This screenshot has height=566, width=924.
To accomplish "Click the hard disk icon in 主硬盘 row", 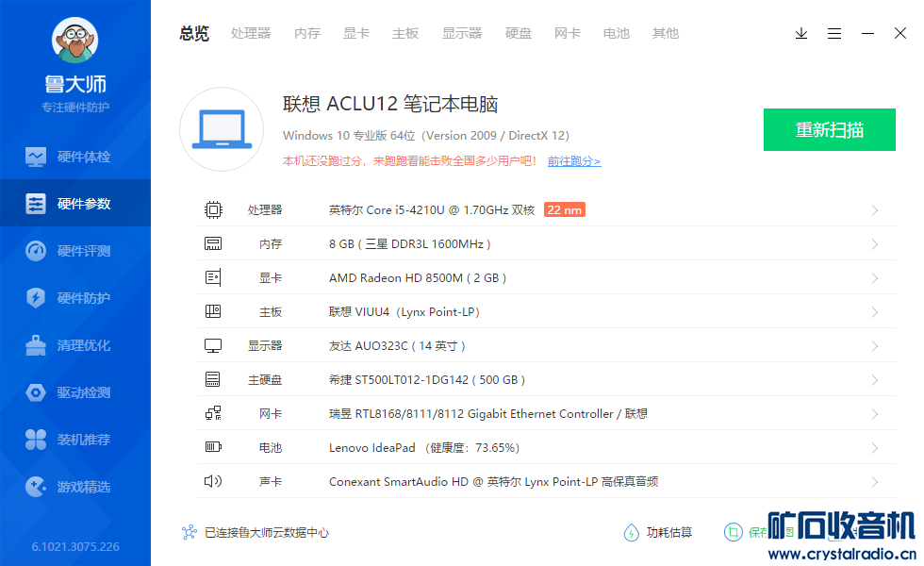I will (213, 379).
